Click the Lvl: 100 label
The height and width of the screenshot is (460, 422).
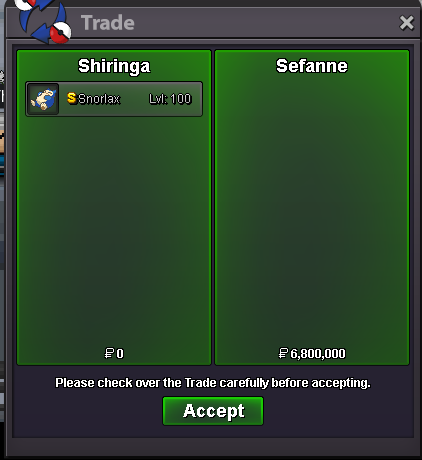tap(170, 99)
